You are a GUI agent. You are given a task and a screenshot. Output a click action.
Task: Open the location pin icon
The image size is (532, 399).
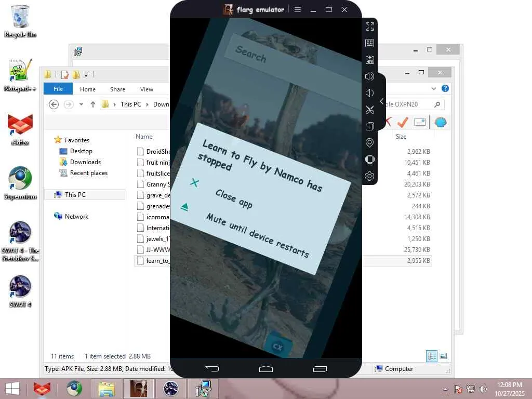[369, 143]
